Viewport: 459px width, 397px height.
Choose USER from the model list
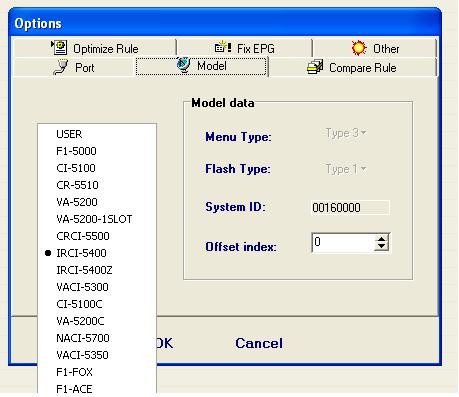point(97,134)
